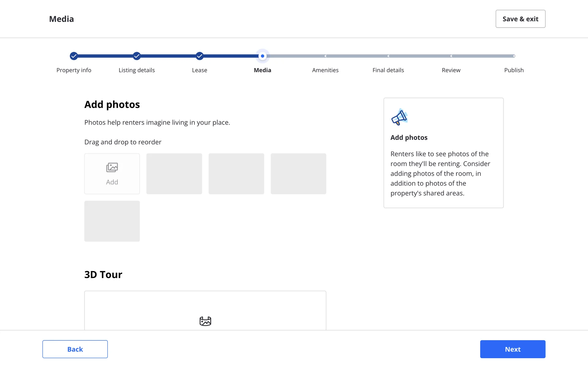Select the Final details step label
Viewport: 588px width, 368px height.
(388, 70)
